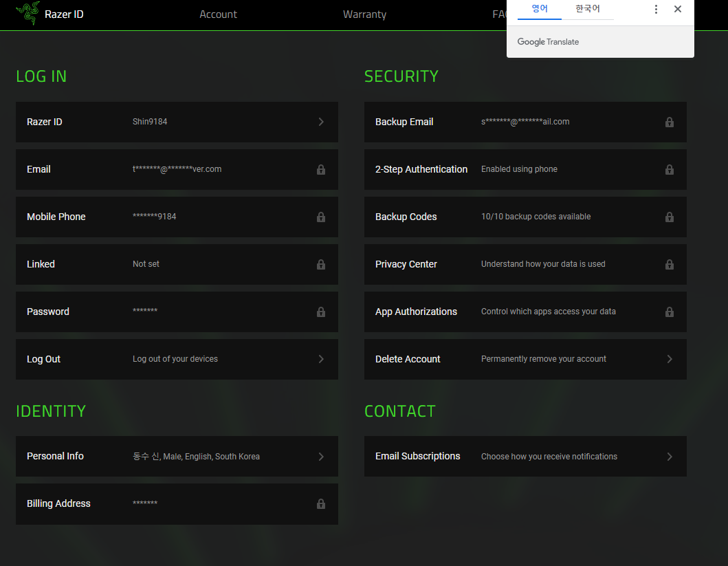Viewport: 728px width, 566px height.
Task: Click the Razer snake logo icon
Action: pyautogui.click(x=28, y=14)
